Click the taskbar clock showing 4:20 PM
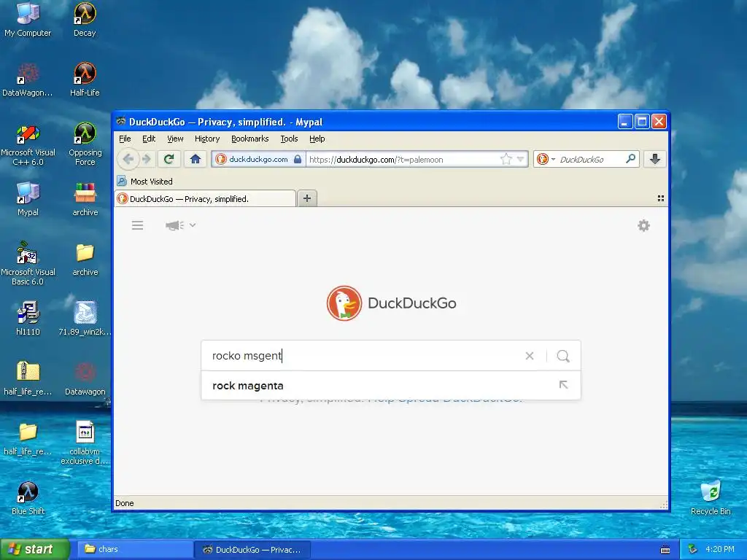This screenshot has width=747, height=560. 720,549
